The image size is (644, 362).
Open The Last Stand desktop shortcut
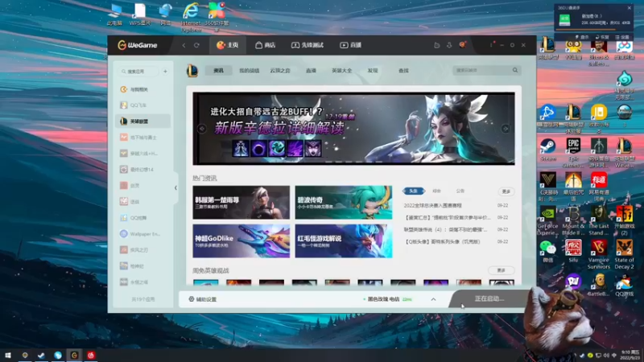[598, 220]
